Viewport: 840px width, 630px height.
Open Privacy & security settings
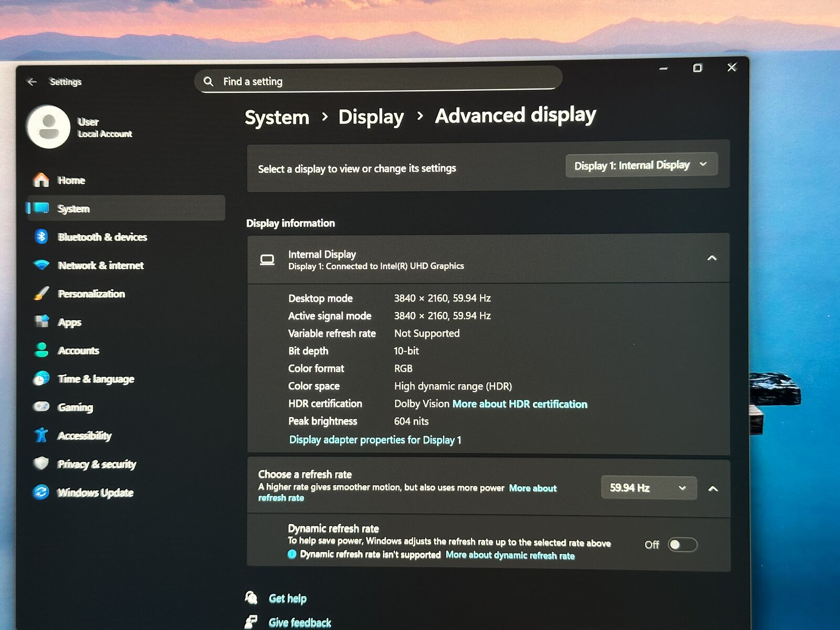(97, 464)
